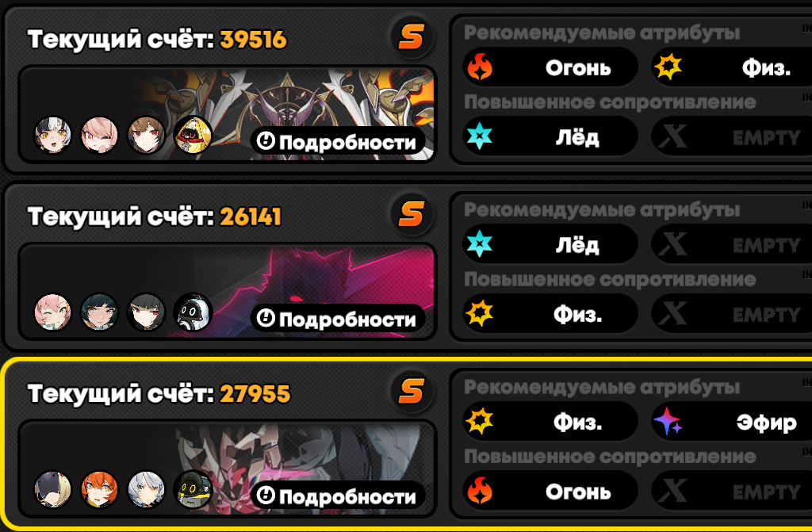The image size is (812, 532).
Task: Select the Огонь fire icon in first recommended attributes
Action: tap(480, 67)
